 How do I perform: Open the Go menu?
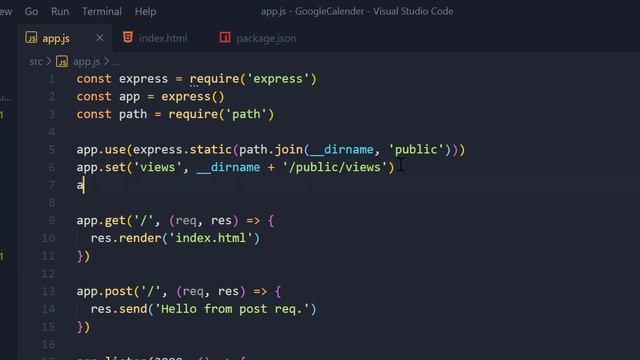pos(31,11)
